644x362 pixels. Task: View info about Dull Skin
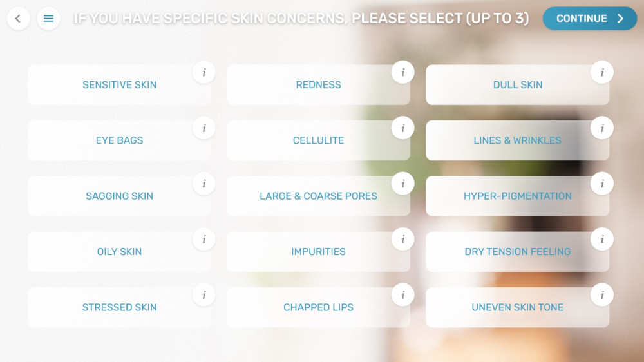coord(602,73)
